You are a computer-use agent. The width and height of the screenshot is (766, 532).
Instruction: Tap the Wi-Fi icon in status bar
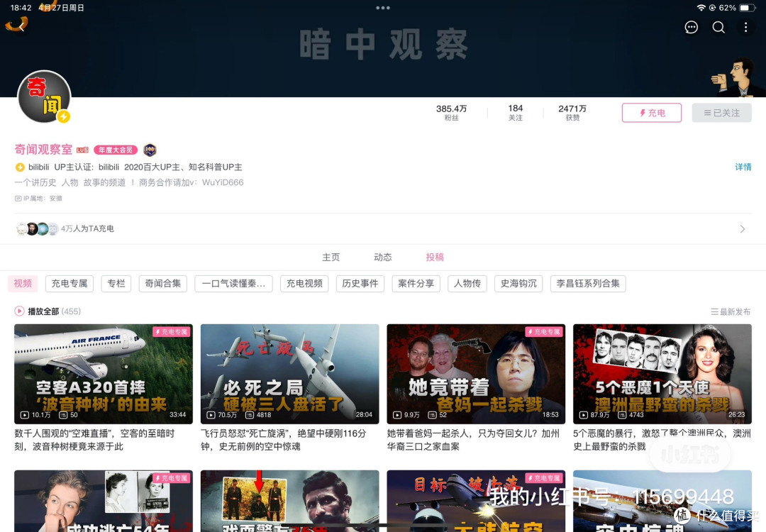point(701,8)
